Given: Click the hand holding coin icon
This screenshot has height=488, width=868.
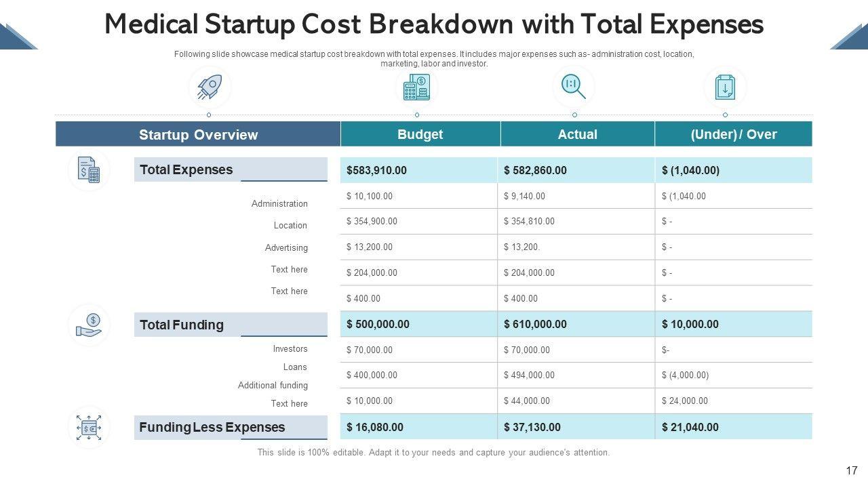Looking at the screenshot, I should coord(89,325).
